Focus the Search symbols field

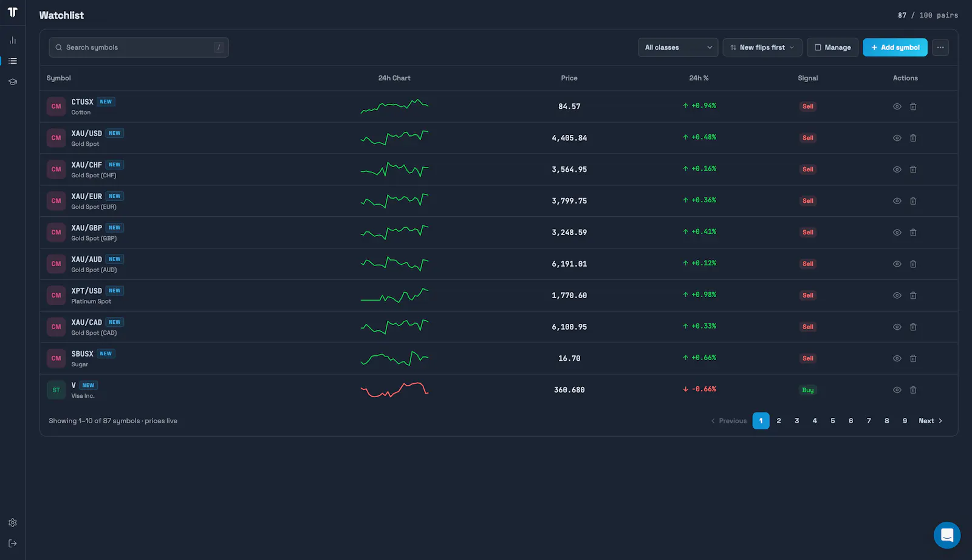click(139, 47)
